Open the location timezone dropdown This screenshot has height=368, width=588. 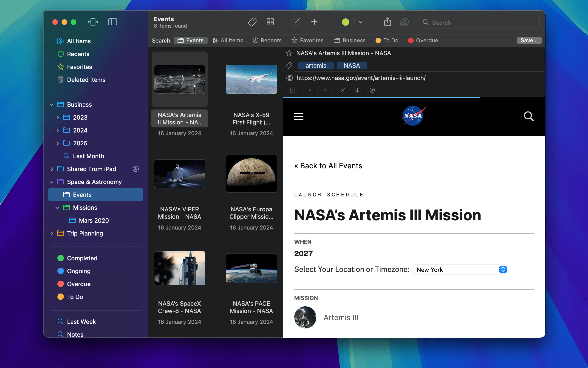(460, 269)
